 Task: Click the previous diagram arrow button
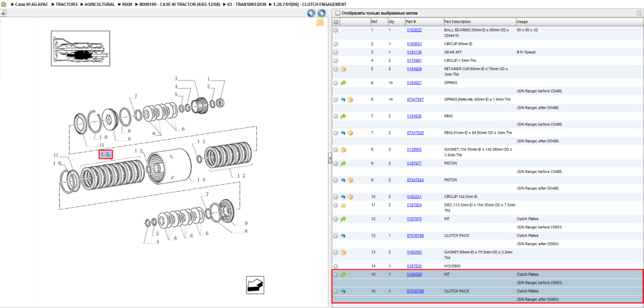tap(311, 13)
